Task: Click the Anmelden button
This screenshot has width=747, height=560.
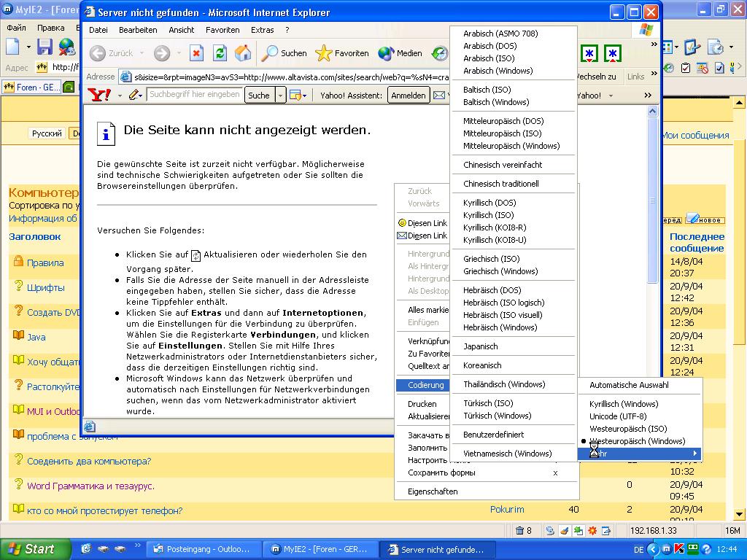Action: point(409,96)
